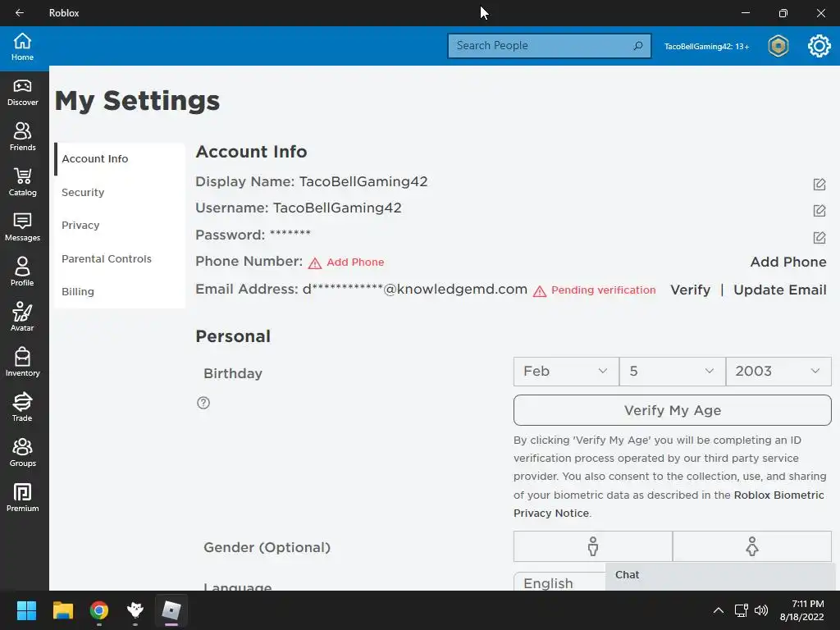Open the Profile page

[x=22, y=272]
